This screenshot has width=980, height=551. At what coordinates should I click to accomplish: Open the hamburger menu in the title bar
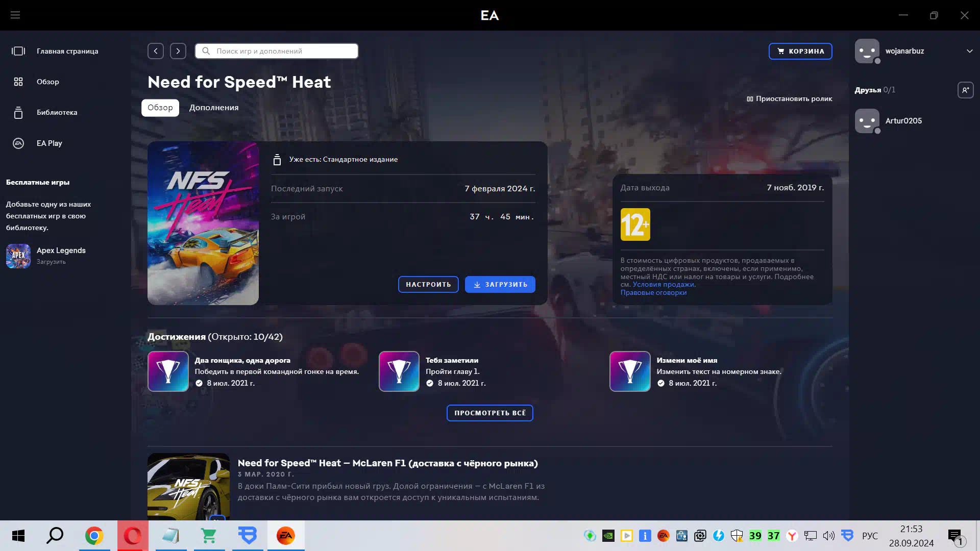pos(15,15)
